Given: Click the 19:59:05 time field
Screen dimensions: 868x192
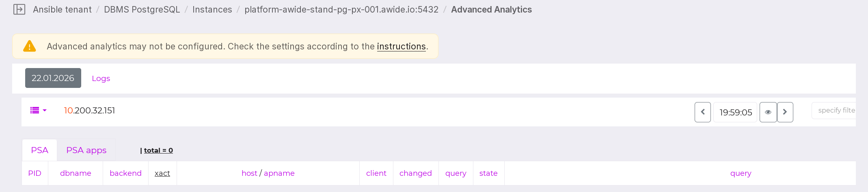Looking at the screenshot, I should click(735, 113).
